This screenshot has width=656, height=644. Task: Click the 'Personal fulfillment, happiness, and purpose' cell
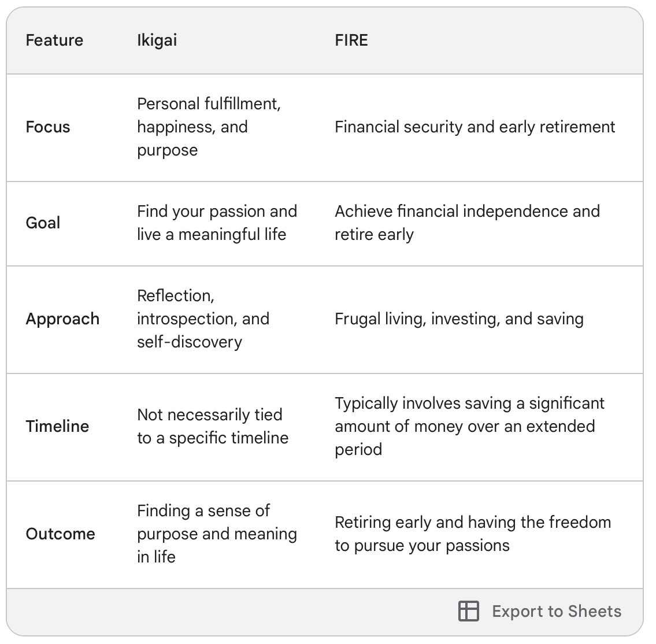click(x=208, y=127)
